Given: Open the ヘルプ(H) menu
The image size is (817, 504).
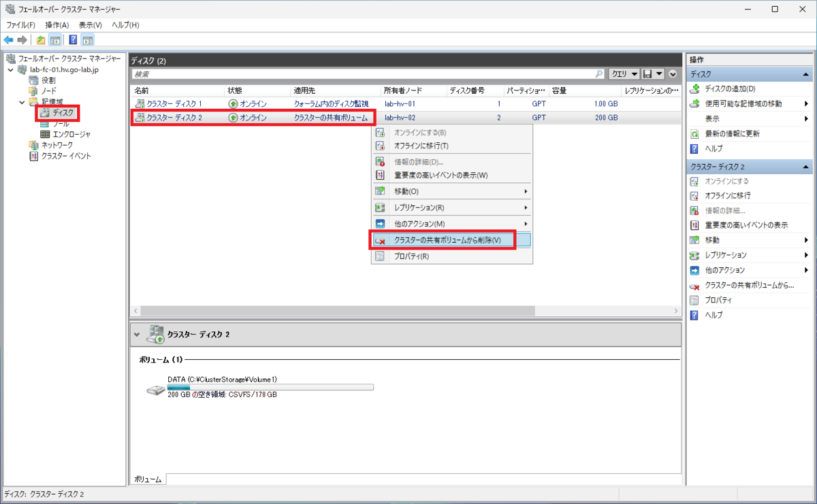Looking at the screenshot, I should [125, 25].
